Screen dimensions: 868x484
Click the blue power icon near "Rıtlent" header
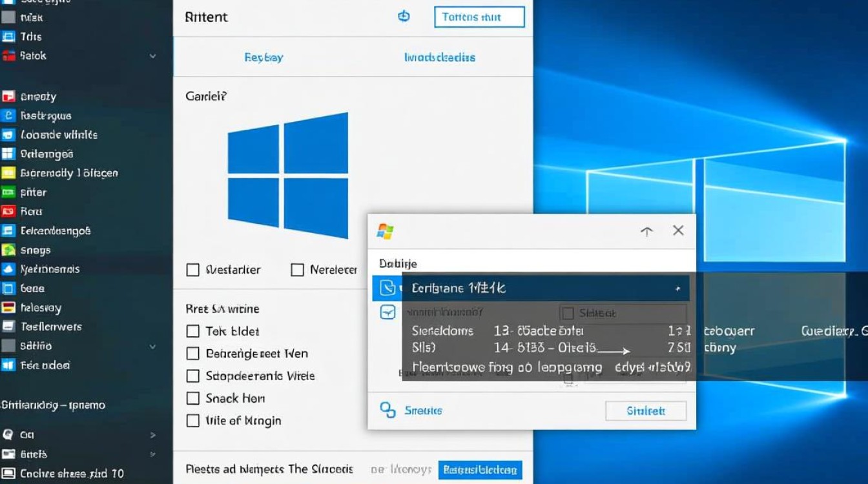coord(404,17)
